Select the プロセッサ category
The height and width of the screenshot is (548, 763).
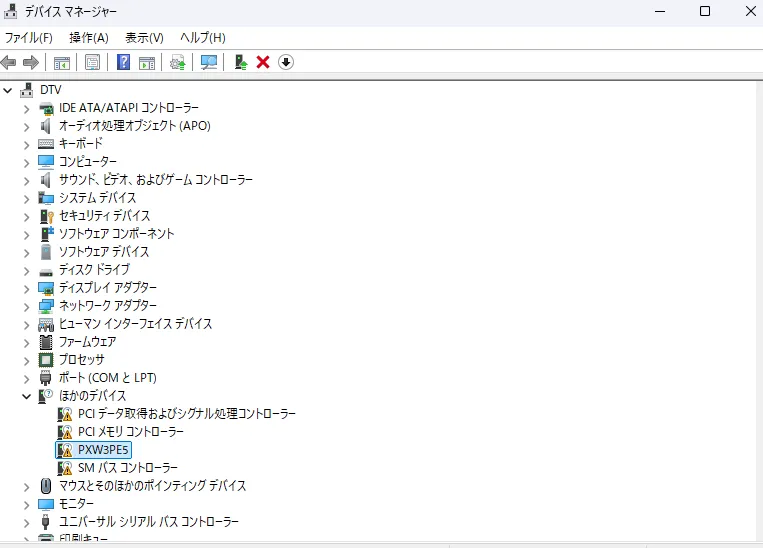[x=81, y=360]
